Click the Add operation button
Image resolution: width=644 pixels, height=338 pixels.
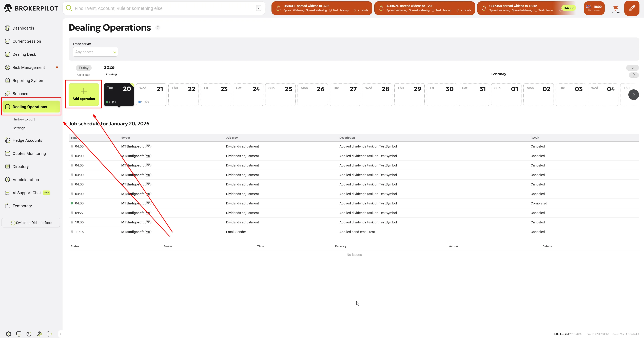84,94
